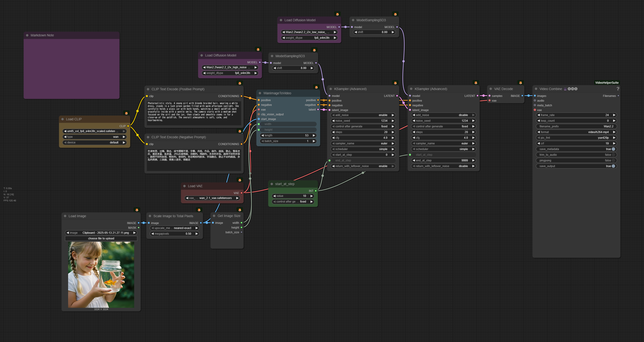Click collapse dot on Load VAE node
644x342 pixels.
[x=184, y=186]
